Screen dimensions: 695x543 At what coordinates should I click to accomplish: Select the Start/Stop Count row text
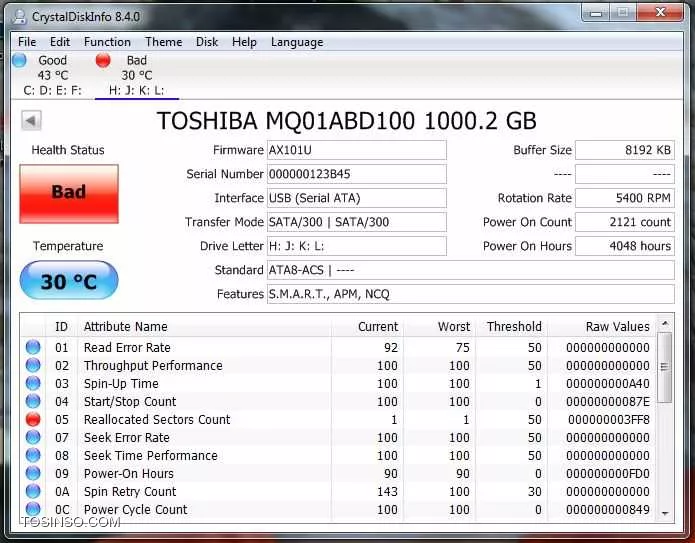click(130, 402)
